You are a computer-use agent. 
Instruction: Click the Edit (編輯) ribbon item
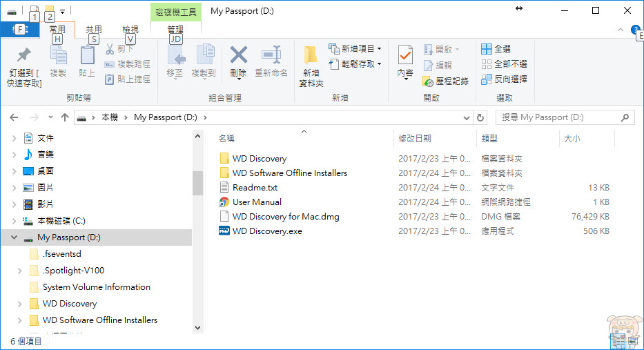[x=438, y=65]
